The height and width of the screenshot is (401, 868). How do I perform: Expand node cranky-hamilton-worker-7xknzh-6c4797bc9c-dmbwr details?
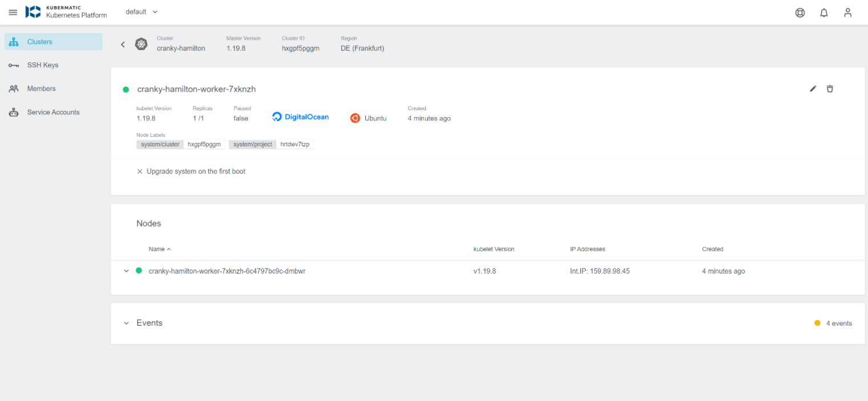(126, 271)
